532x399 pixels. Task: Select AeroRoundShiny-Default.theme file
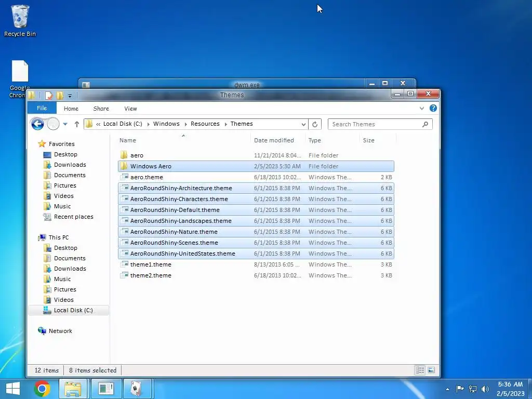tap(256, 210)
